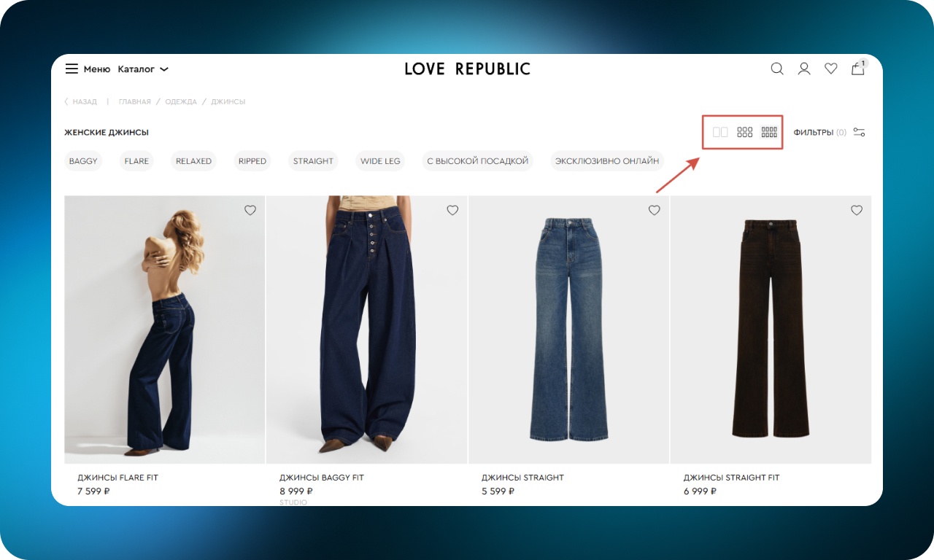Screen dimensions: 934x560
Task: Open filter sliders icon next to ФИЛЬТРЫ
Action: [859, 133]
